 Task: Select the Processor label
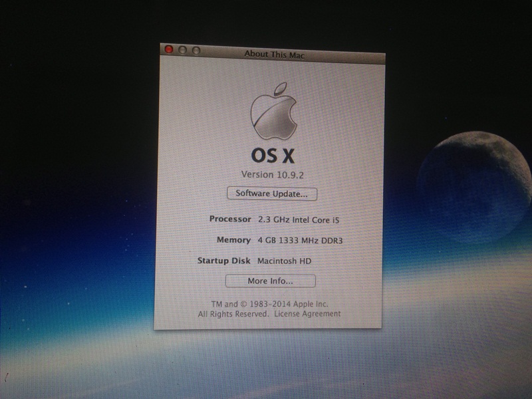point(230,219)
